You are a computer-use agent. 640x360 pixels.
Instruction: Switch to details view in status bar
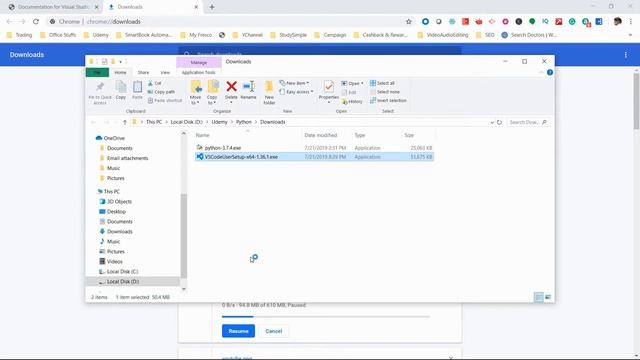[x=538, y=297]
